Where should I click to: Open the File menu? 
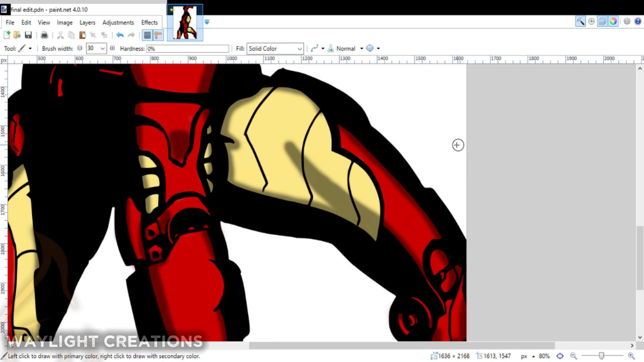(10, 22)
